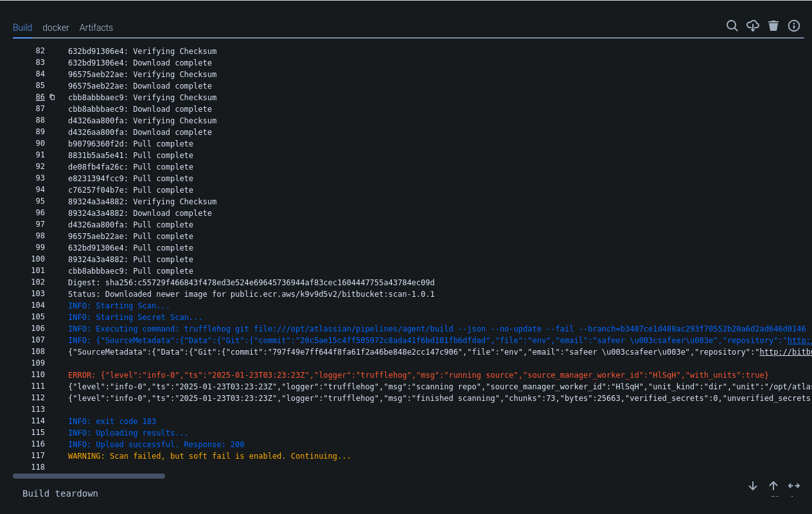Select line number 82

point(40,51)
